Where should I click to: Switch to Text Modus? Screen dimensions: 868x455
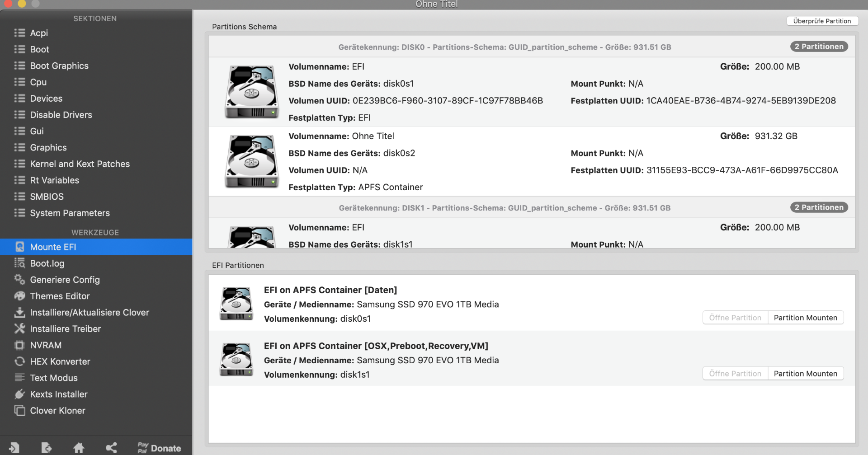pyautogui.click(x=96, y=378)
